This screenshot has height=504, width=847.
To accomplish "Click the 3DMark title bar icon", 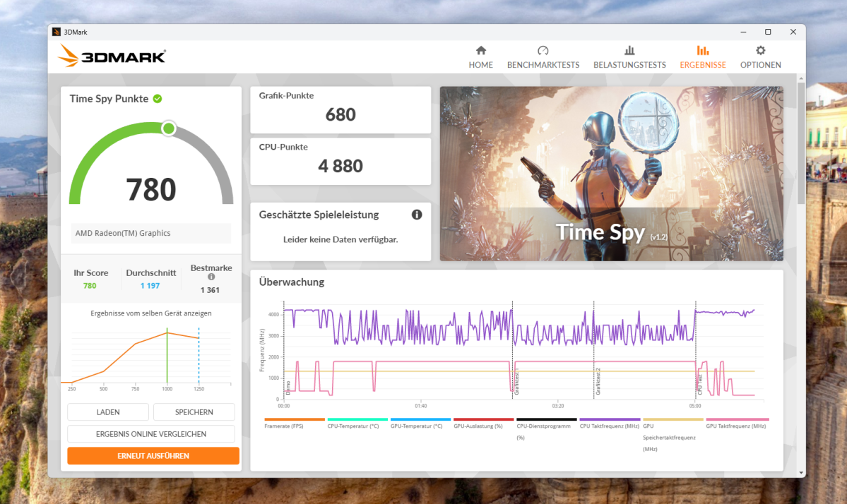I will [x=57, y=32].
